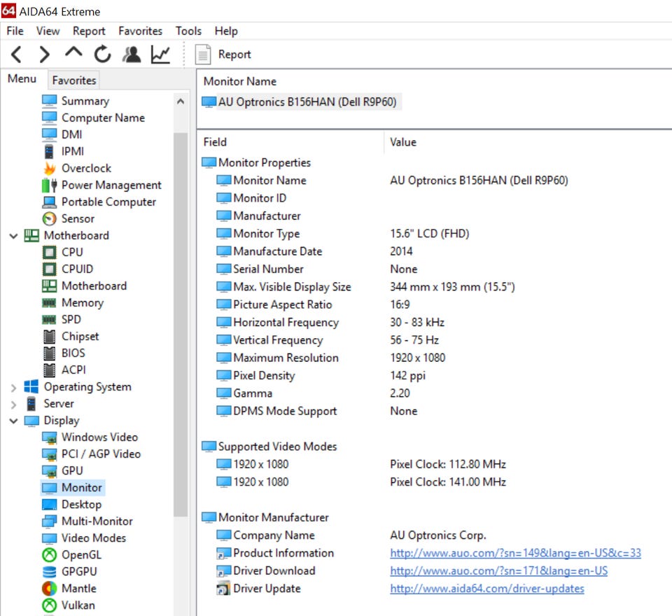
Task: Open the graph chart toolbar icon
Action: pyautogui.click(x=160, y=55)
